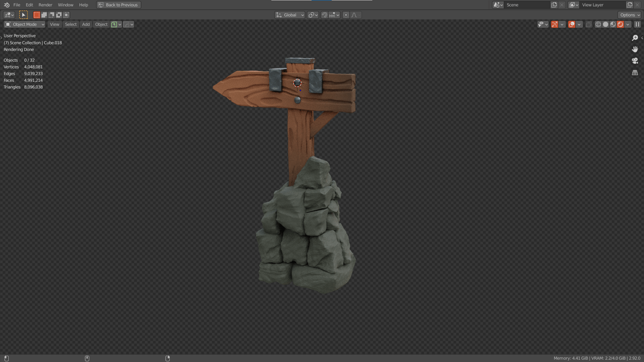Switch perspective/orthographic grid icon
Screen dimensions: 644x362
coord(635,72)
